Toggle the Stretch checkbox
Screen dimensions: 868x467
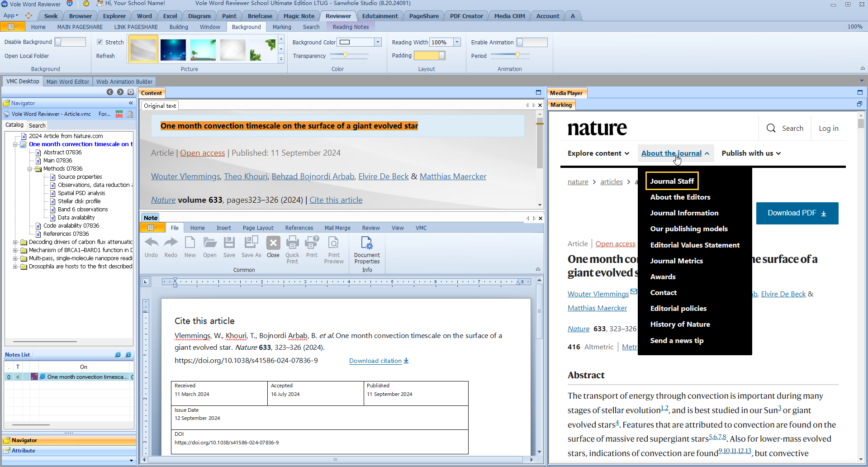[x=100, y=42]
